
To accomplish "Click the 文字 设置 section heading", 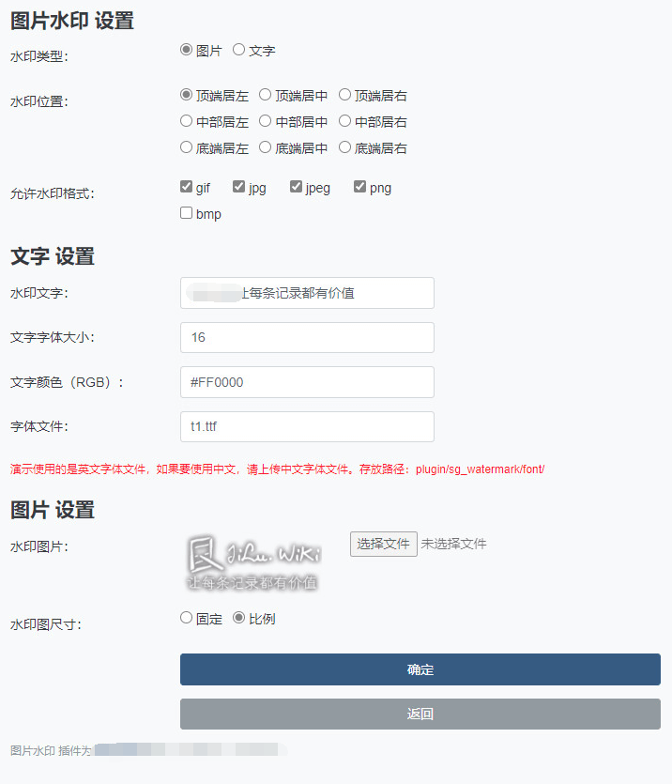I will (53, 256).
